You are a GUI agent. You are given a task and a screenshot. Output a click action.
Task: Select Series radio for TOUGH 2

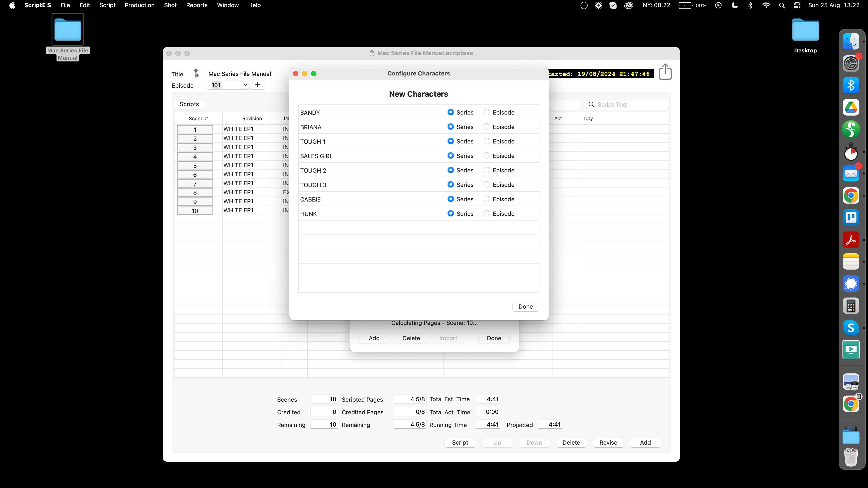[451, 170]
